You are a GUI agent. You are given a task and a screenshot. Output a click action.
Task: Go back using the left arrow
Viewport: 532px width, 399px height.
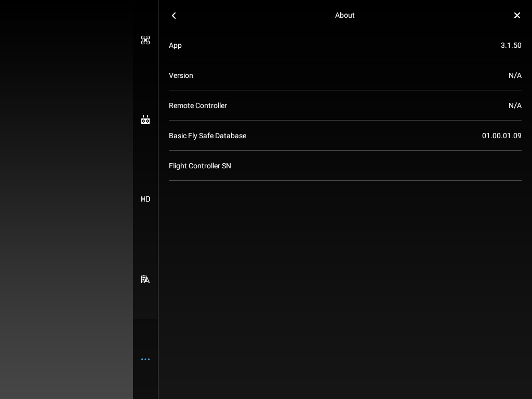point(174,16)
